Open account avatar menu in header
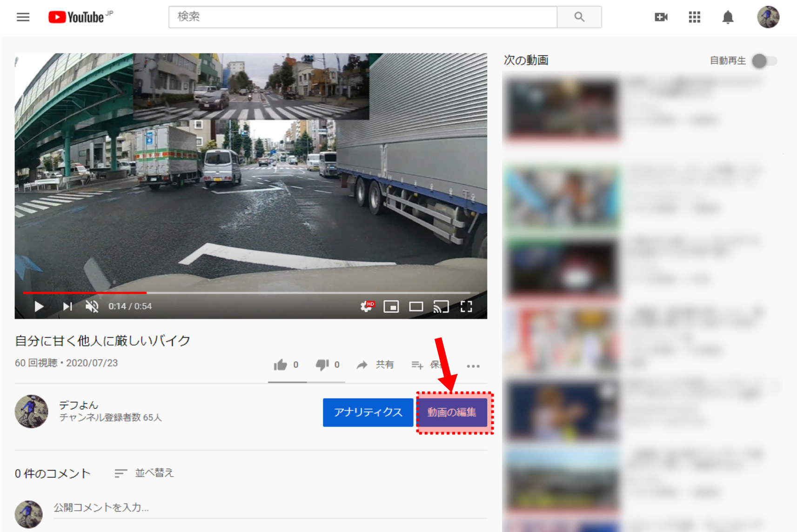The width and height of the screenshot is (797, 532). 768,17
